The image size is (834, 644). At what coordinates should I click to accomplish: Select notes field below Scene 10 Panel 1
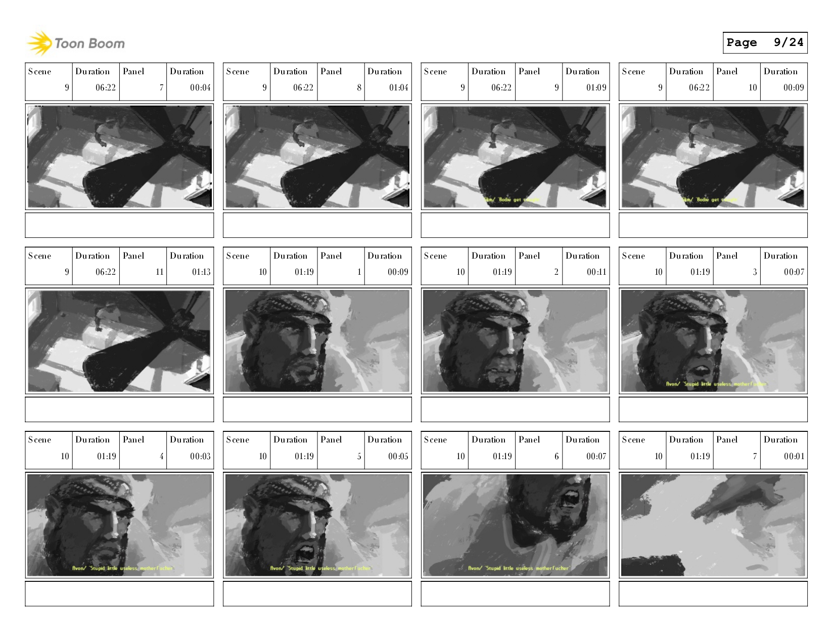[317, 410]
